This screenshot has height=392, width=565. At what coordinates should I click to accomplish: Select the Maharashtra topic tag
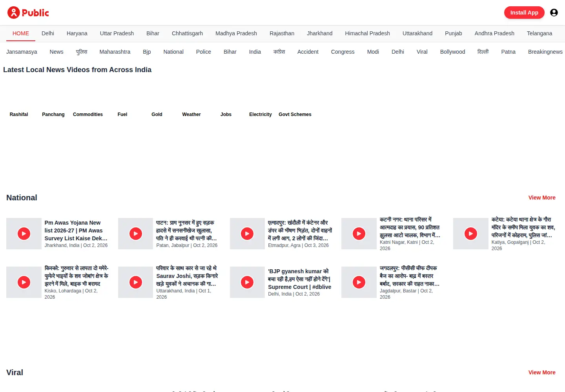pos(115,52)
